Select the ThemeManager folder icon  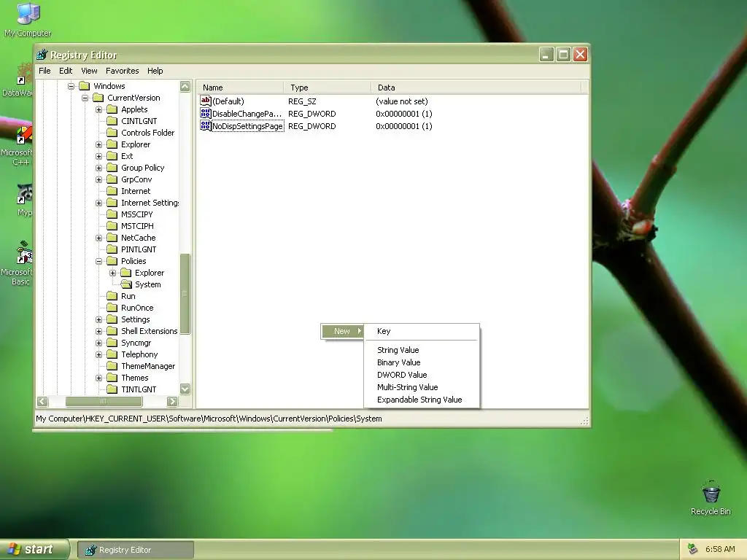(x=112, y=366)
